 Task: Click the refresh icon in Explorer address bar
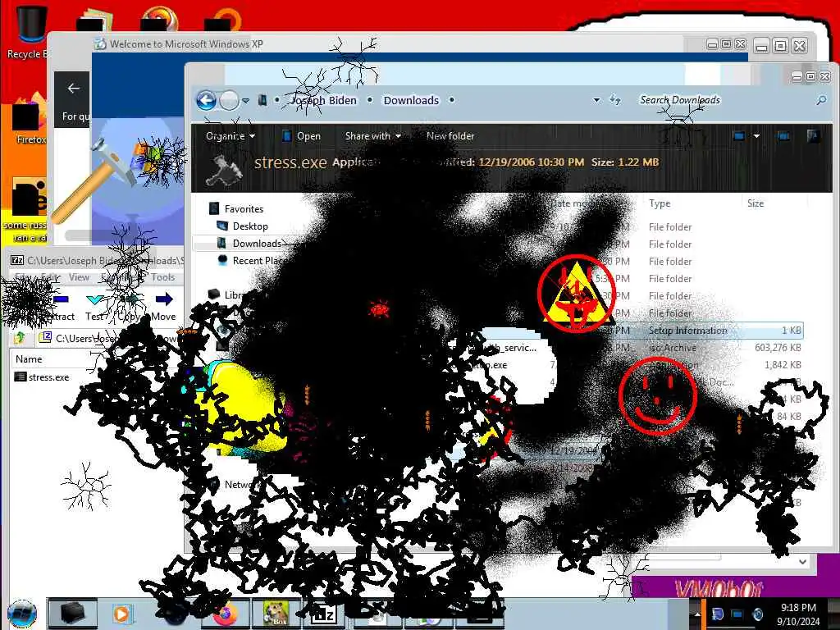click(x=615, y=100)
